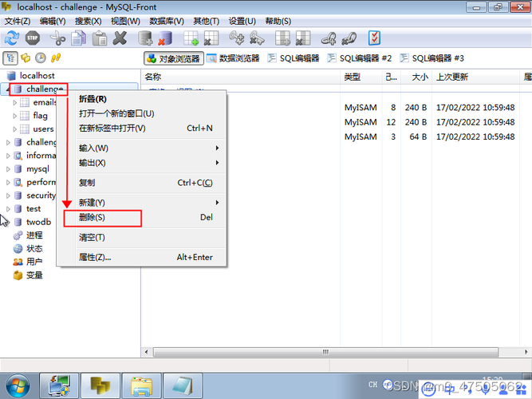Viewport: 532px width, 399px height.
Task: Toggle the yellow folders explorer button
Action: pyautogui.click(x=26, y=58)
